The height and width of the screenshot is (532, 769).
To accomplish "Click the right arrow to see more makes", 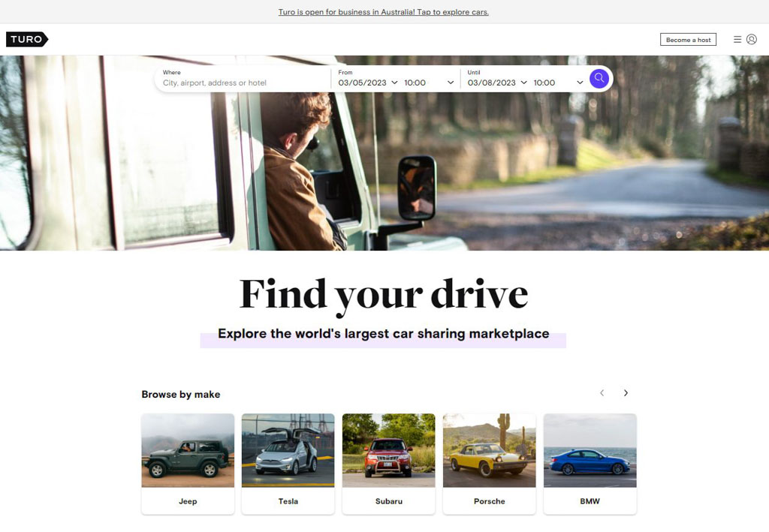I will 626,392.
